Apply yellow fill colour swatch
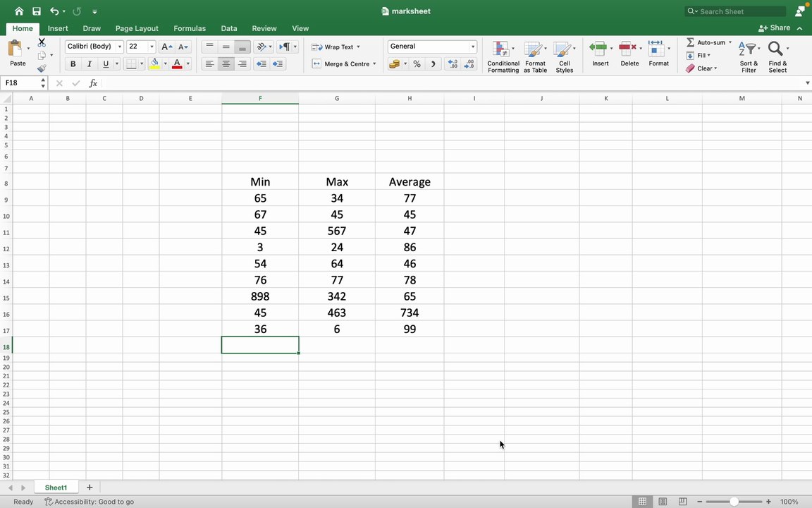Screen dimensions: 812x508 (x=154, y=64)
